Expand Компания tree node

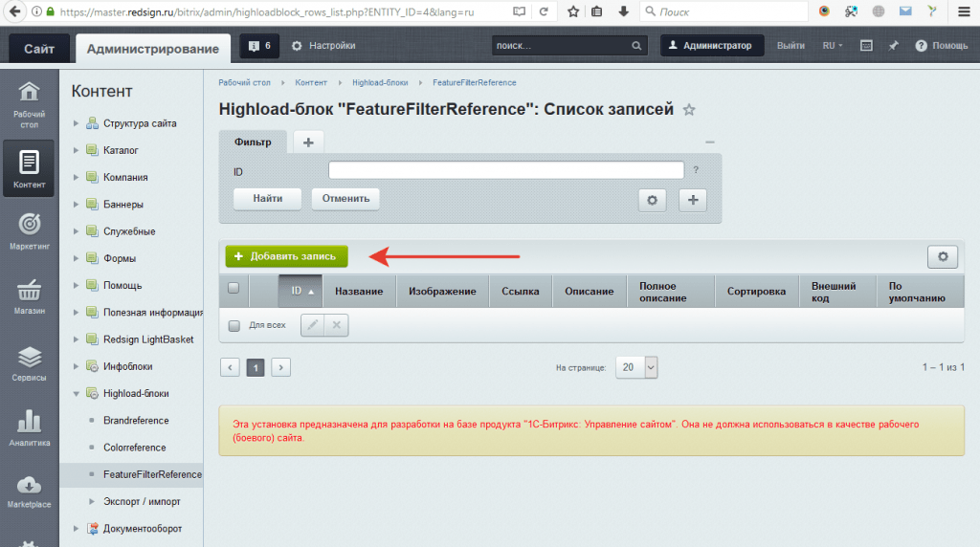[76, 177]
